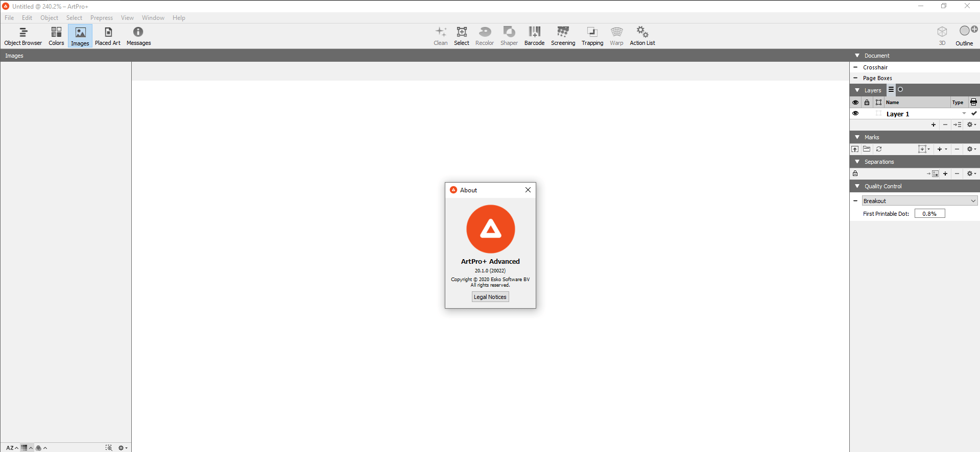Open the mark placement box dropdown
Viewport: 980px width, 452px height.
pyautogui.click(x=924, y=149)
